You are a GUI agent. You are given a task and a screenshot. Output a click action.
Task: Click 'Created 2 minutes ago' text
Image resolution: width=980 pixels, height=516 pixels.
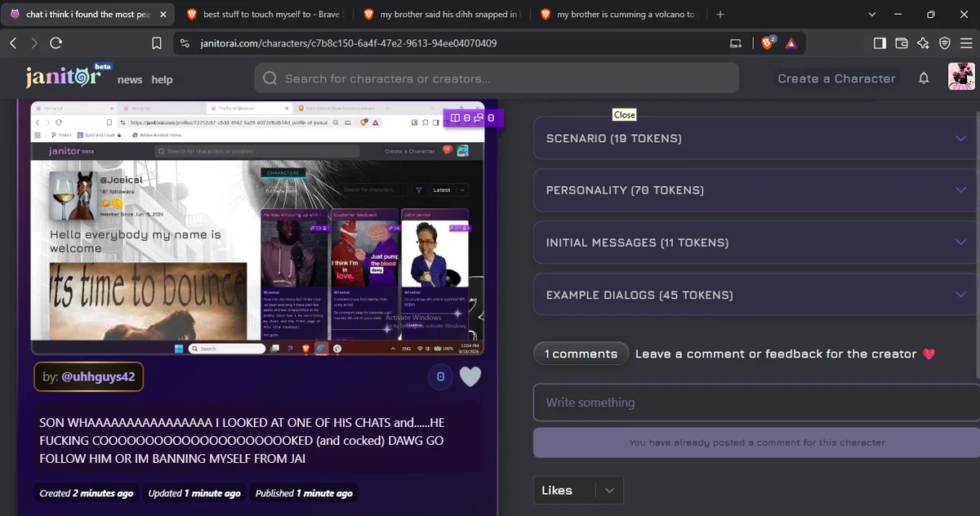pyautogui.click(x=86, y=493)
